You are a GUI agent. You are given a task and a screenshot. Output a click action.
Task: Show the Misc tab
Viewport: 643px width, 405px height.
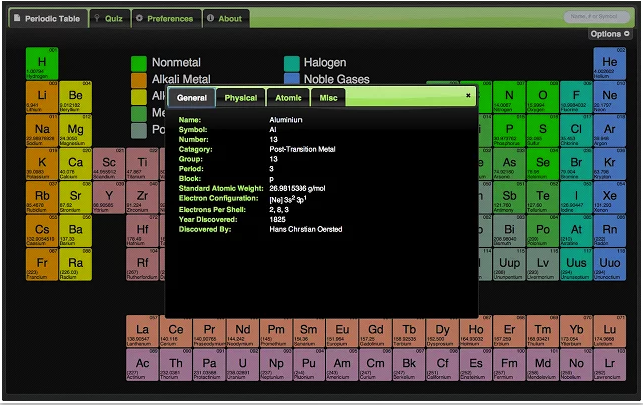328,97
